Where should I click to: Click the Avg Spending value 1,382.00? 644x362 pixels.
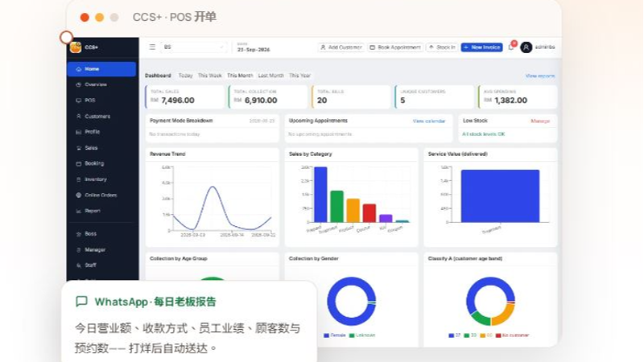(x=510, y=100)
